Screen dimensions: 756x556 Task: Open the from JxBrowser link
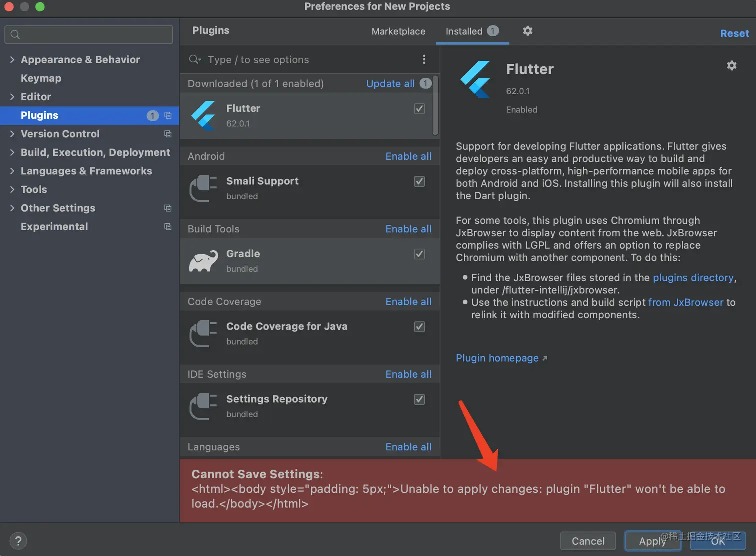[x=685, y=302]
